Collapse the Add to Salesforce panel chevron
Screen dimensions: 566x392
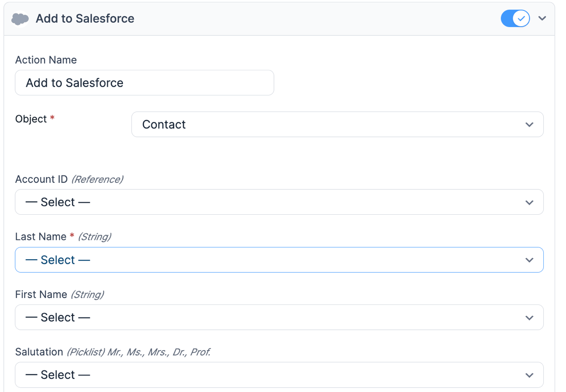(x=542, y=18)
